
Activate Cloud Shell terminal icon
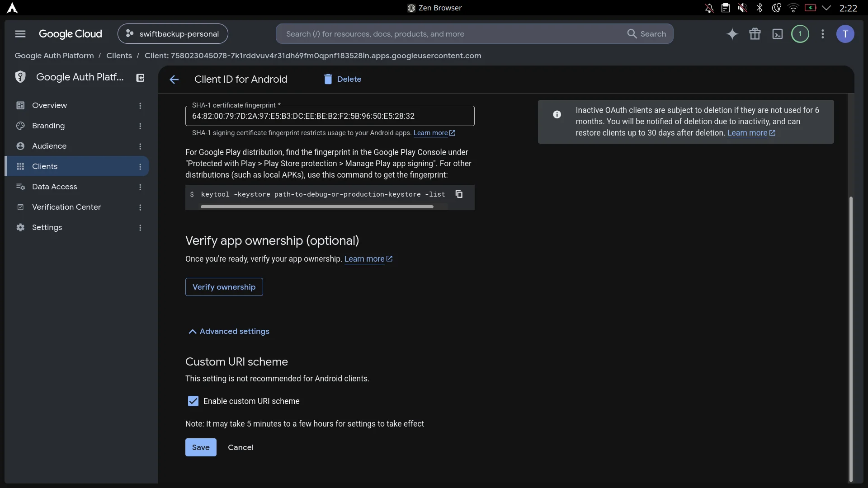click(x=777, y=34)
